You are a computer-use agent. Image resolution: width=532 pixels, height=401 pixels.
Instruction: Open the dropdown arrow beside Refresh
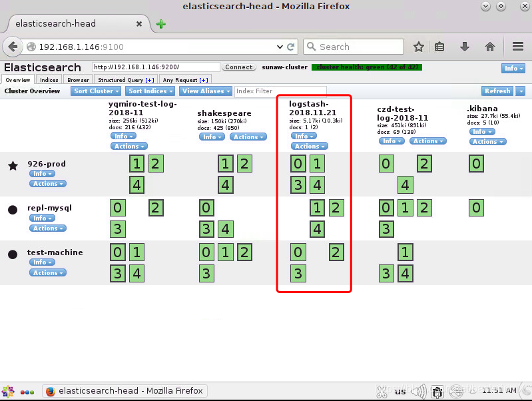tap(521, 91)
